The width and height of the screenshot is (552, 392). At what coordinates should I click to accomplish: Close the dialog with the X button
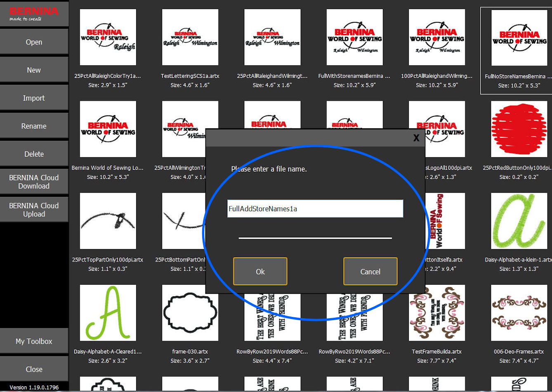coord(416,138)
